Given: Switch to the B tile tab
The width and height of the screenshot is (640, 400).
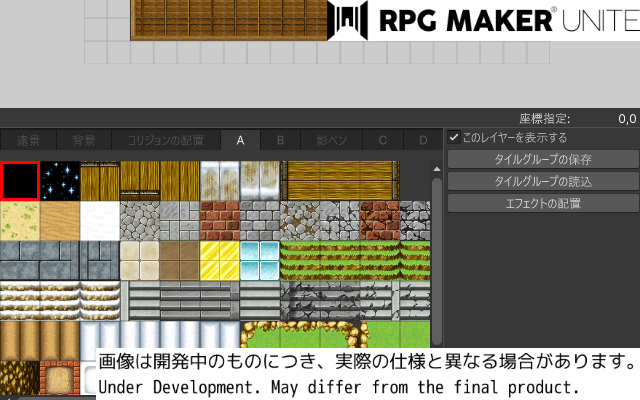Looking at the screenshot, I should coord(281,140).
